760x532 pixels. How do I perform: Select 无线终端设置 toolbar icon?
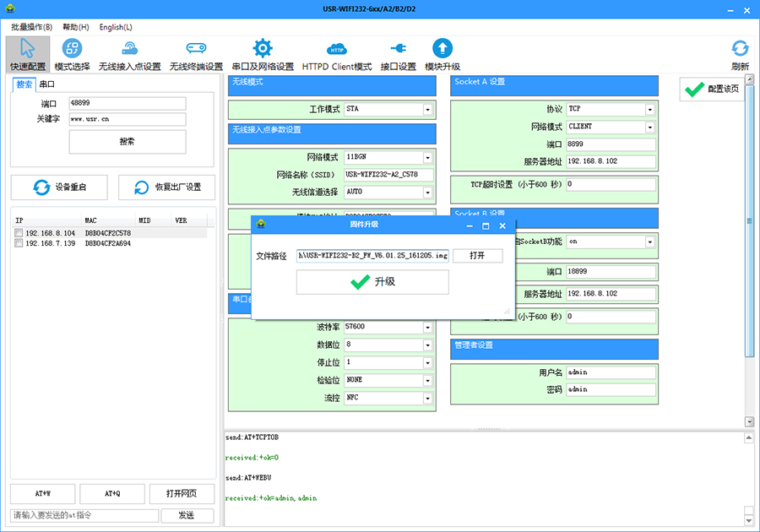tap(196, 48)
